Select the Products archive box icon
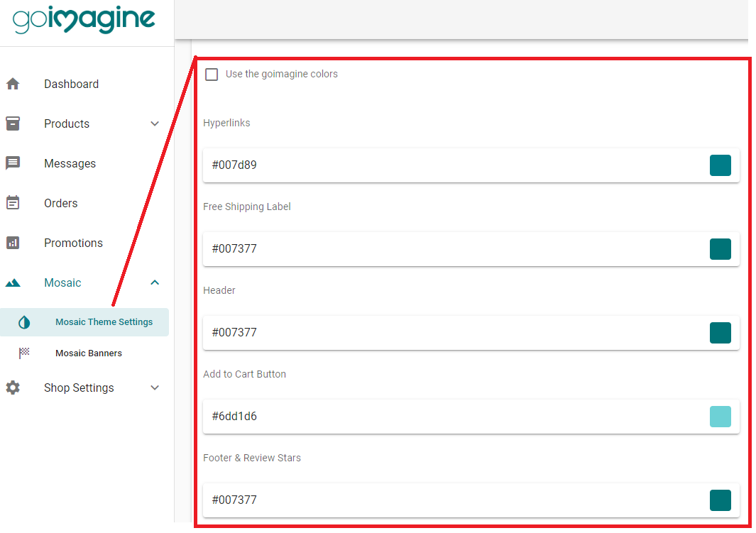The height and width of the screenshot is (533, 756). (x=13, y=123)
